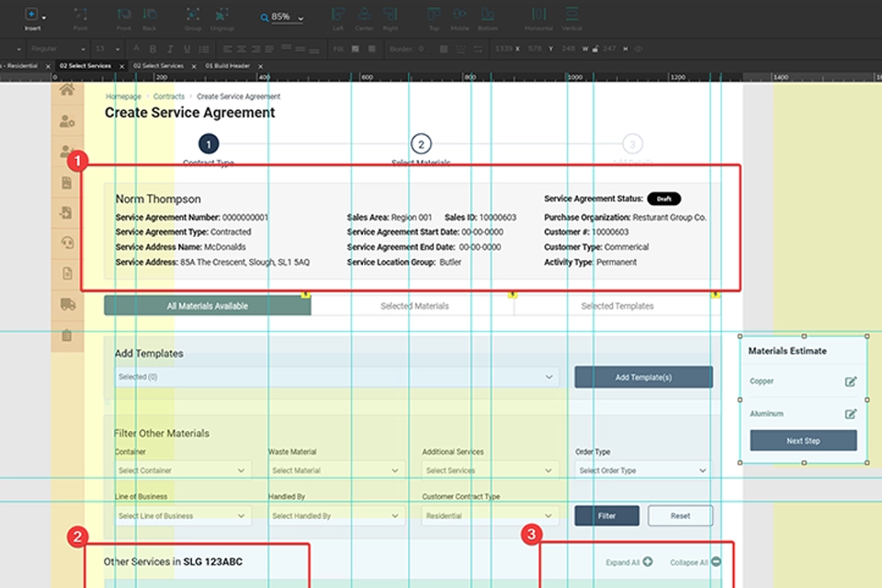Viewport: 882px width, 588px height.
Task: Click the delivery truck icon in the sidebar
Action: 67,304
